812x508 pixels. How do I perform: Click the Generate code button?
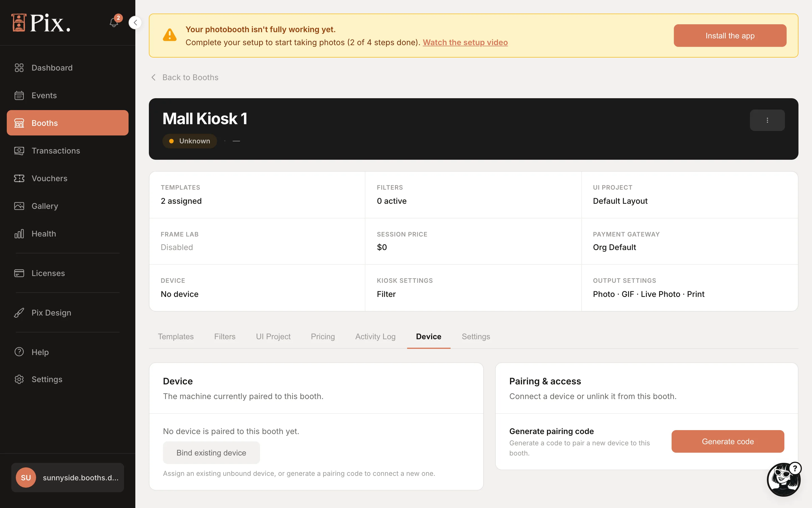click(x=728, y=441)
